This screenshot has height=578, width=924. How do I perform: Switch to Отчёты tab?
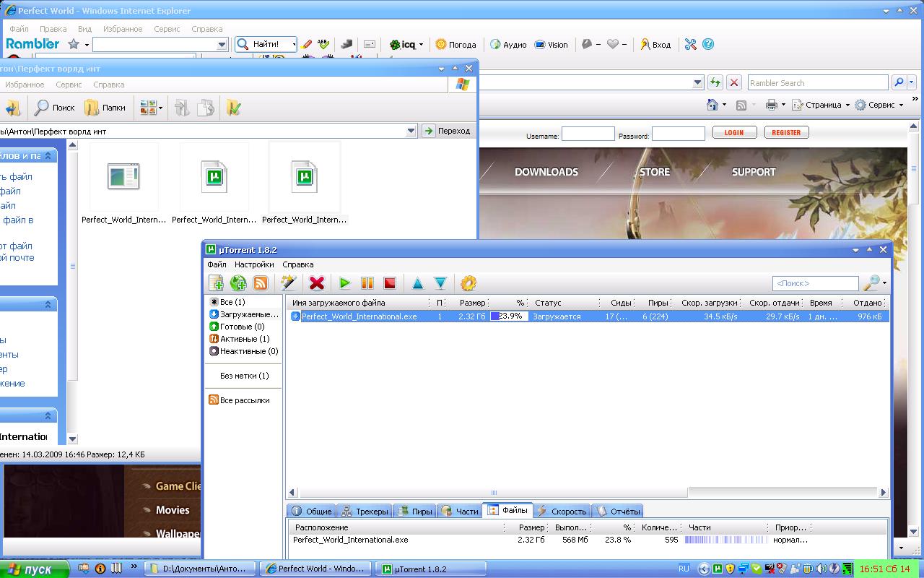point(617,511)
